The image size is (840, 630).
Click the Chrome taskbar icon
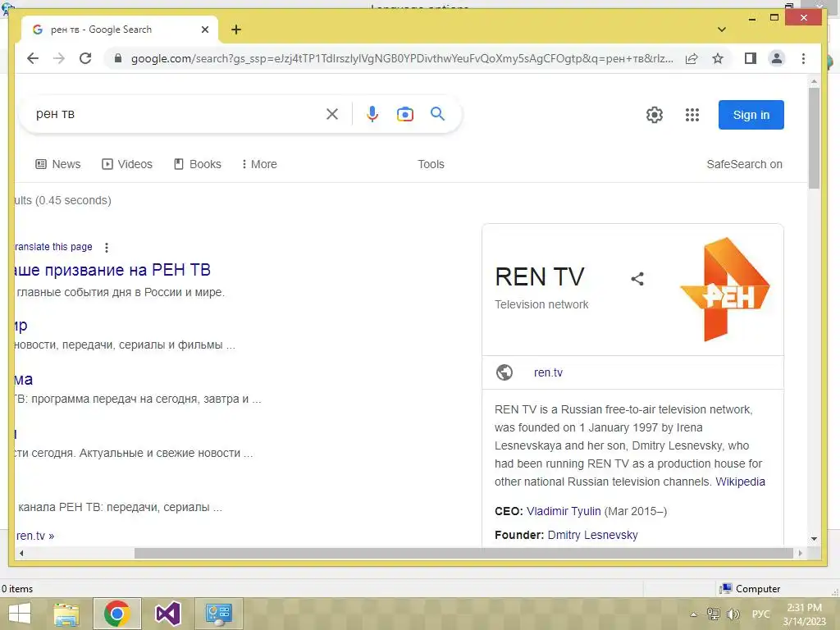(x=116, y=614)
